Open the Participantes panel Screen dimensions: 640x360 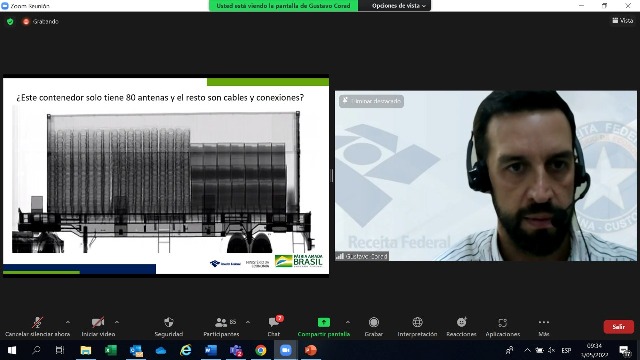pos(221,327)
